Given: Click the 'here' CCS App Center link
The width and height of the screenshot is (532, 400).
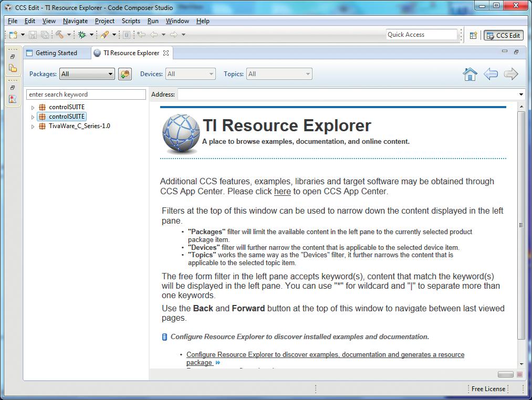Looking at the screenshot, I should point(283,192).
